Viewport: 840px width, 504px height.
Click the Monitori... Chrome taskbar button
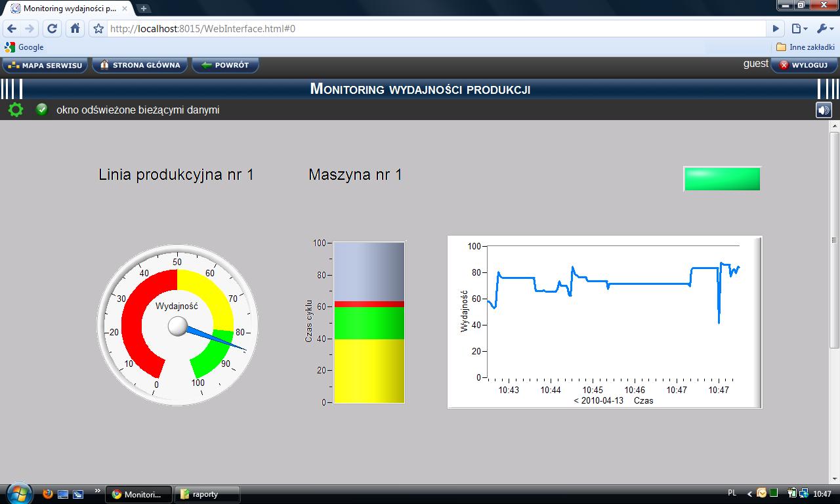pos(138,494)
